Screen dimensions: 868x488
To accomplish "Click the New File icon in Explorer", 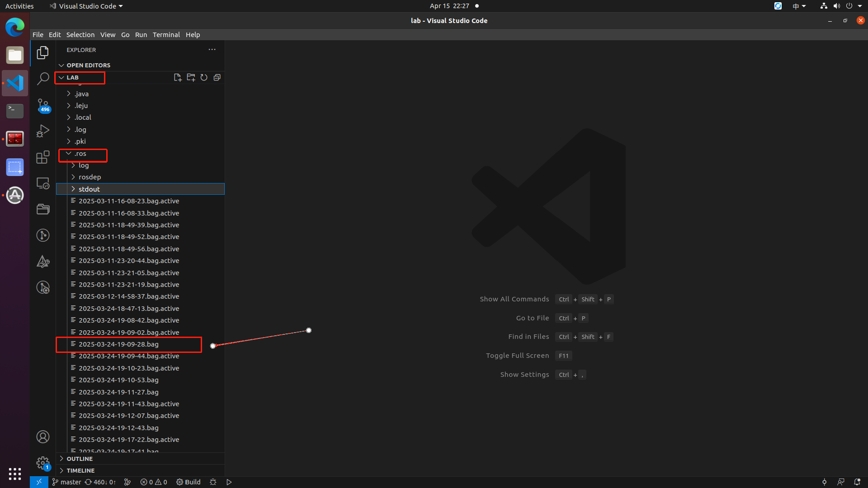I will tap(178, 77).
